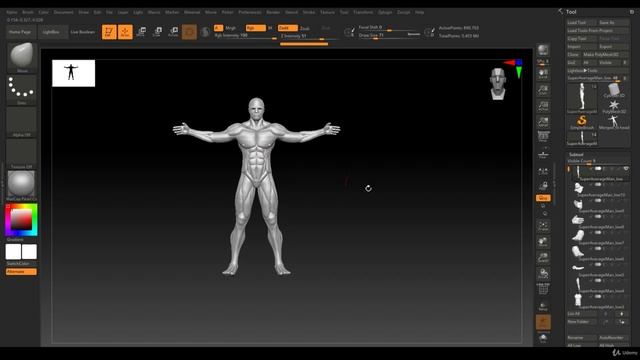Screen dimensions: 640x360
Task: Adjust the Draw Size slider
Action: pos(389,36)
